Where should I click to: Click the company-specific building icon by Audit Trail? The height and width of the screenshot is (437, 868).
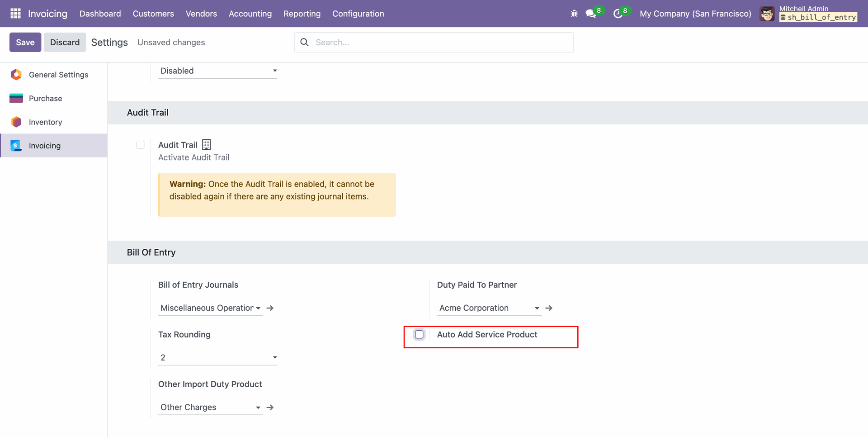(x=207, y=145)
